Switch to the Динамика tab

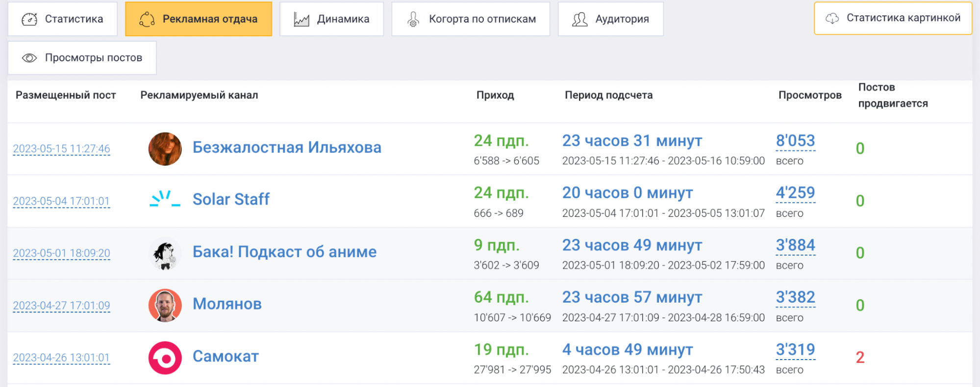click(x=331, y=19)
